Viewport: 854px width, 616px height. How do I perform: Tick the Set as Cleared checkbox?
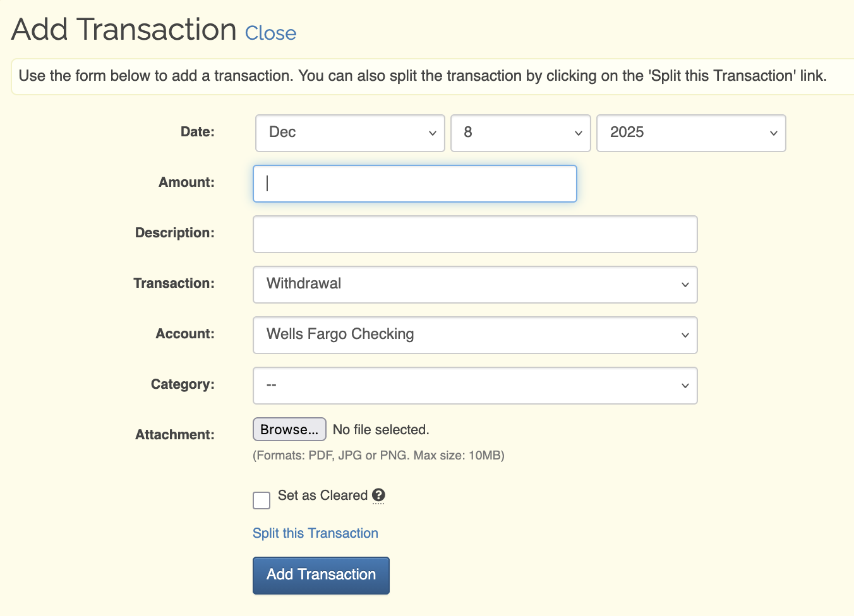[262, 500]
